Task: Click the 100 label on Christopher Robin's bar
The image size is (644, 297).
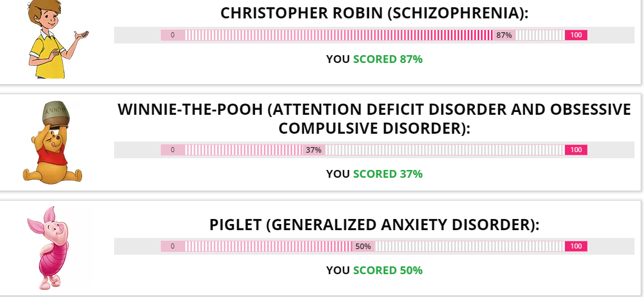Action: 576,35
